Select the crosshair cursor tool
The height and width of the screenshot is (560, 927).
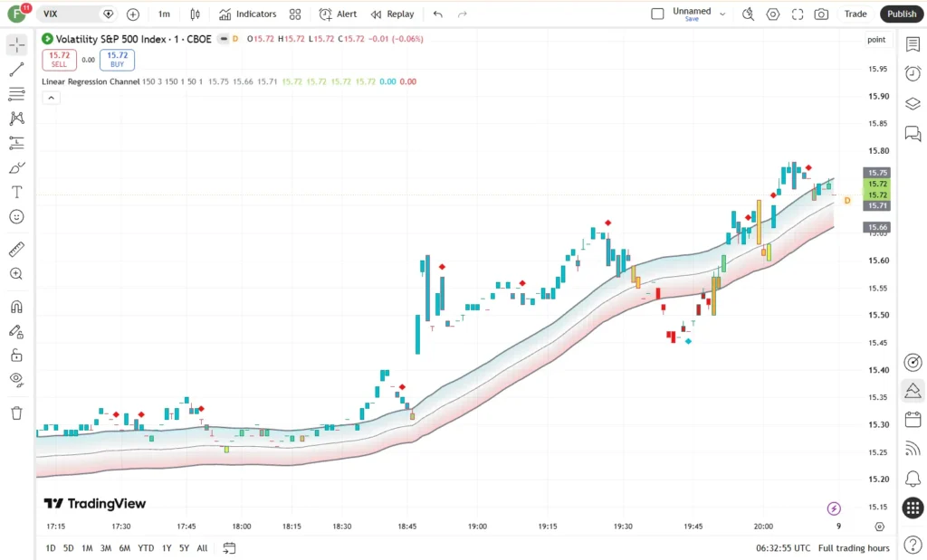click(16, 45)
